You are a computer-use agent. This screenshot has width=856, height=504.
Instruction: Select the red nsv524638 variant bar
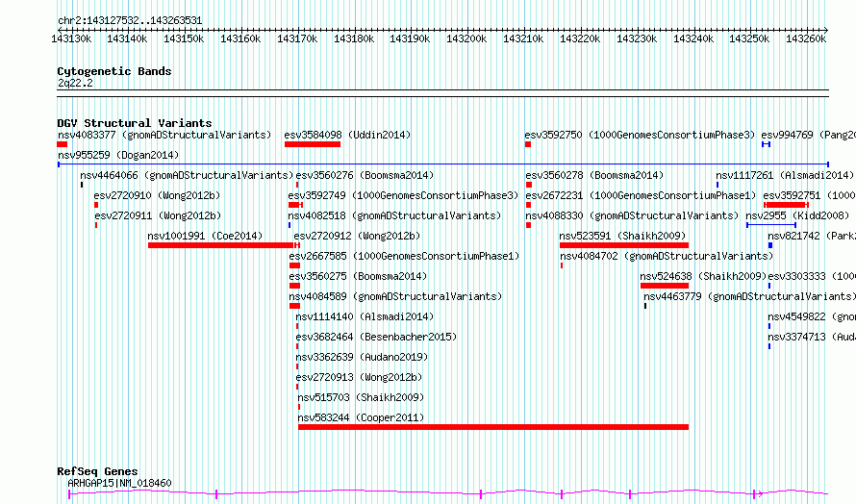665,286
